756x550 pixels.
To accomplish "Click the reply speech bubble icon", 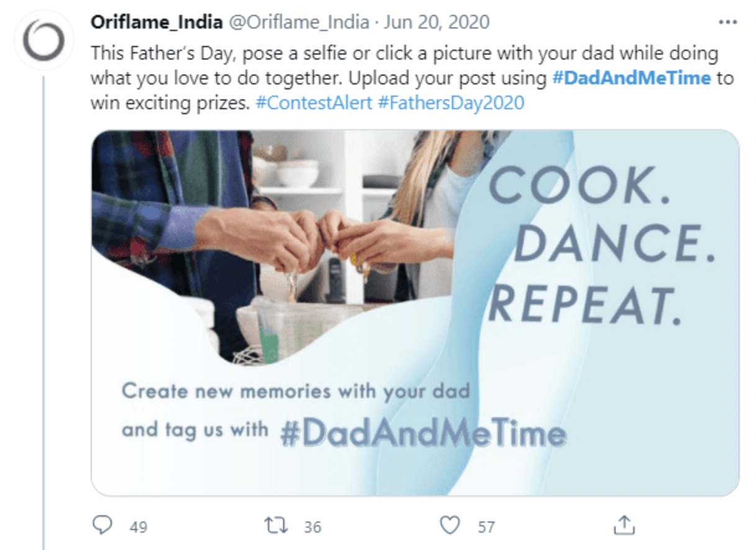I will coord(101,526).
